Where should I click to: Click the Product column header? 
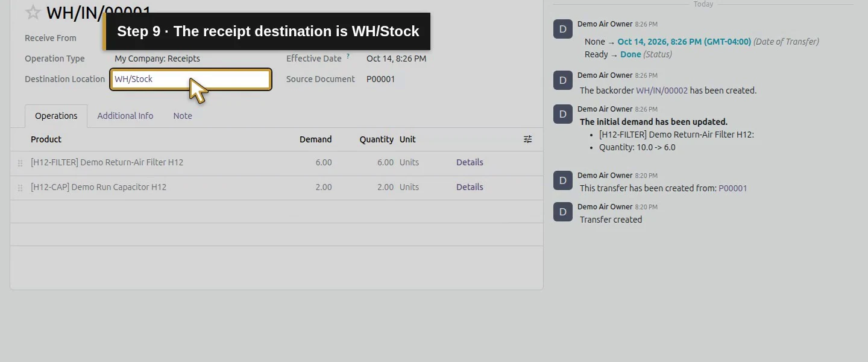[x=46, y=139]
